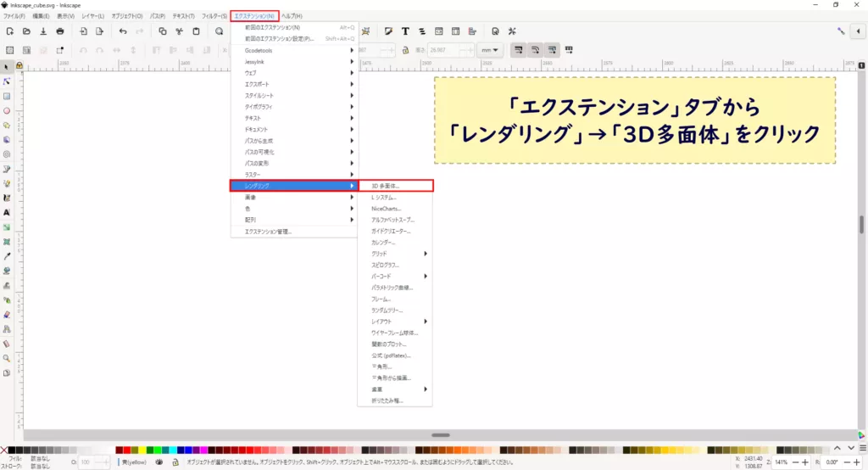Open Text and Font dialog T icon

(405, 31)
